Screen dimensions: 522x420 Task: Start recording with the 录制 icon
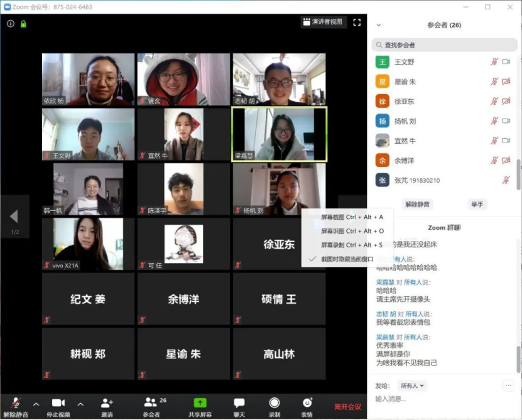[x=275, y=403]
